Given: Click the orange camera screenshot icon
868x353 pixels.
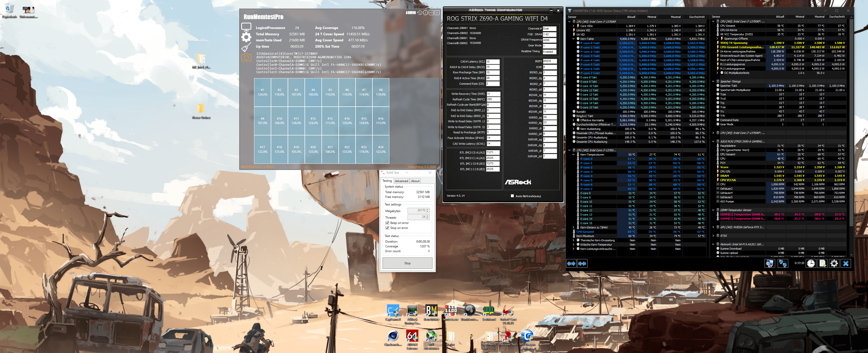Looking at the screenshot, I should 246,57.
